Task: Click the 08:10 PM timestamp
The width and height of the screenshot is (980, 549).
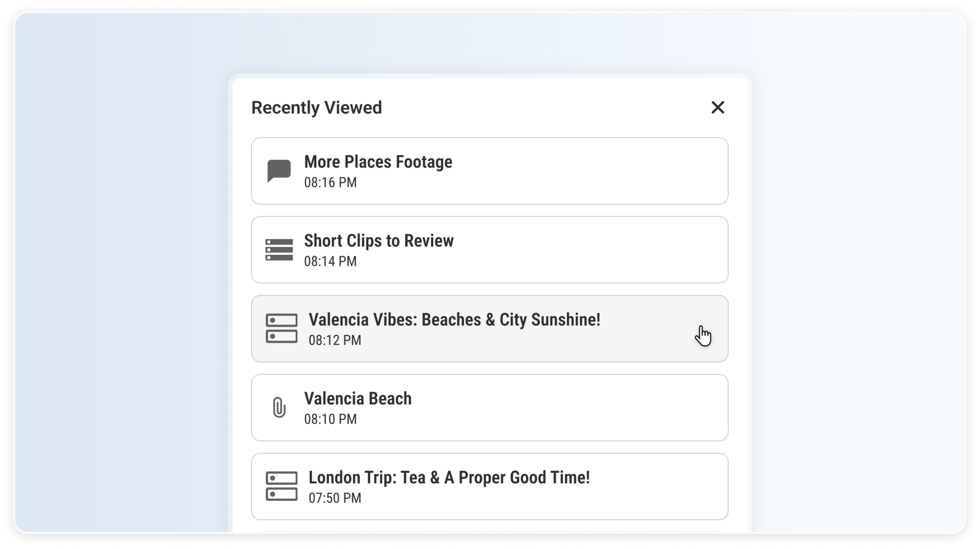Action: [330, 419]
